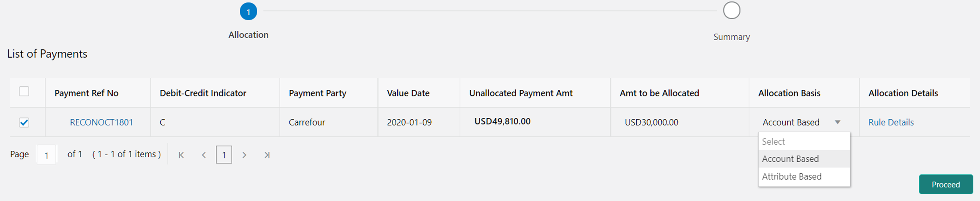Click the previous page arrow icon

[204, 155]
